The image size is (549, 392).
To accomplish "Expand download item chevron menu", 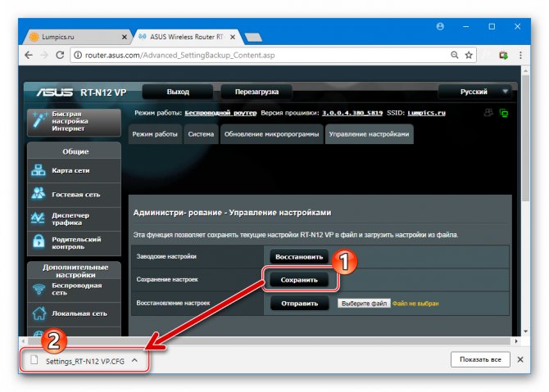I will [135, 360].
